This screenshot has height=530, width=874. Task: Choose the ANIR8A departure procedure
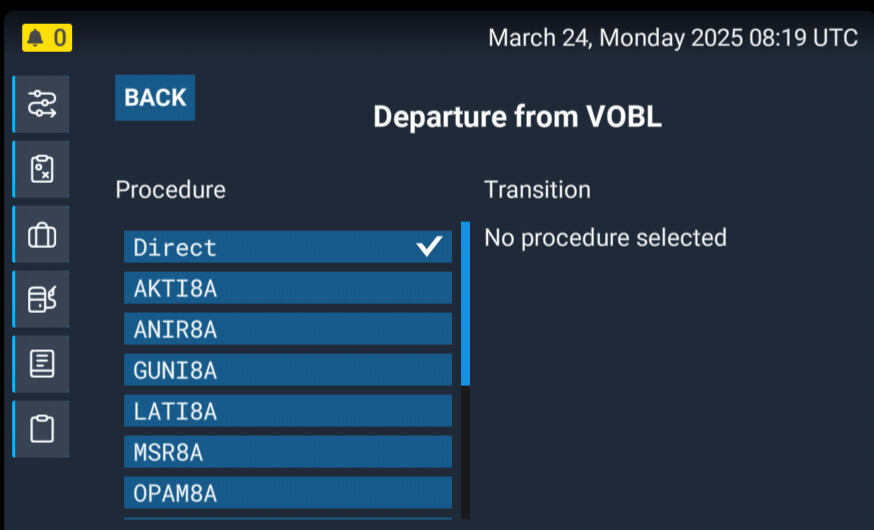click(288, 329)
